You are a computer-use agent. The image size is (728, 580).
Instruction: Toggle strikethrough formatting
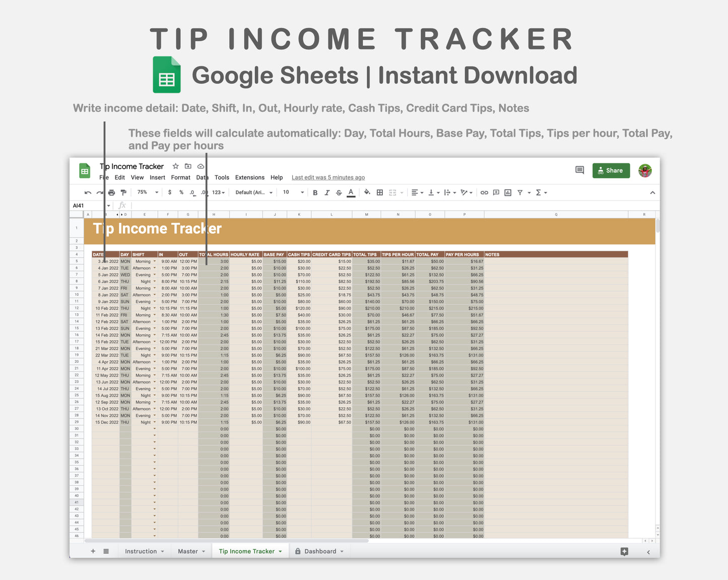pos(339,192)
